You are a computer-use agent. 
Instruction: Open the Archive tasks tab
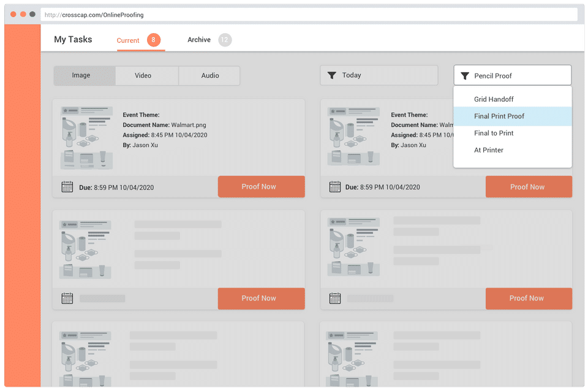click(199, 40)
